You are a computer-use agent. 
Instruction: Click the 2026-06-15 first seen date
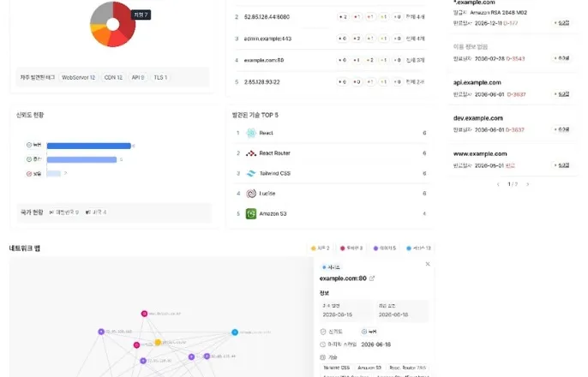[337, 314]
